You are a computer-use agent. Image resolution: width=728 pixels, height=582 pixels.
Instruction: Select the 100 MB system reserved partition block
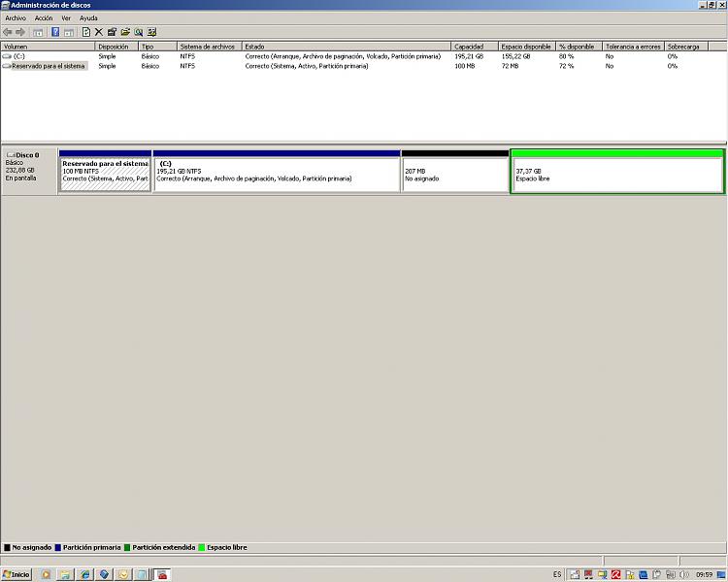(106, 172)
